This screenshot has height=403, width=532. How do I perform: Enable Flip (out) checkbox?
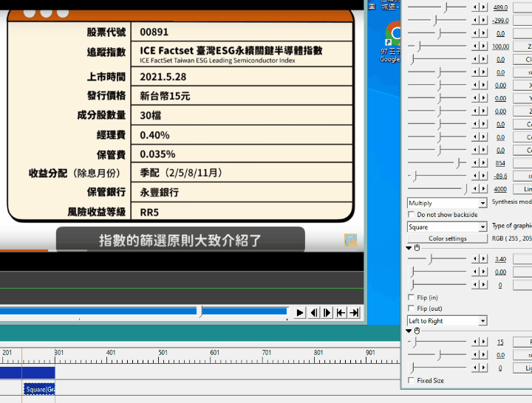point(412,308)
